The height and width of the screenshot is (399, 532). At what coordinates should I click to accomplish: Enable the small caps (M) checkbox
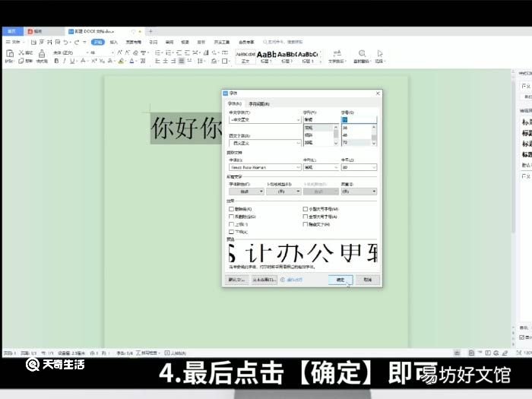click(305, 209)
